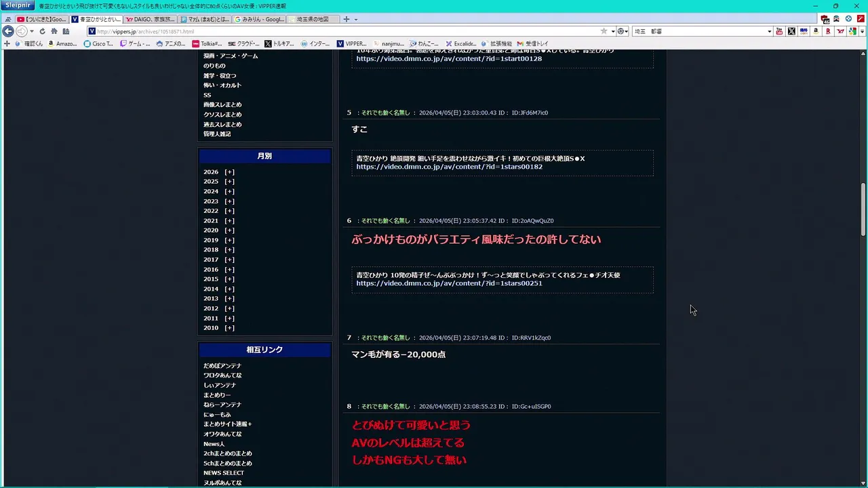The image size is (868, 488).
Task: Expand the 2020 monthly archive
Action: (229, 230)
